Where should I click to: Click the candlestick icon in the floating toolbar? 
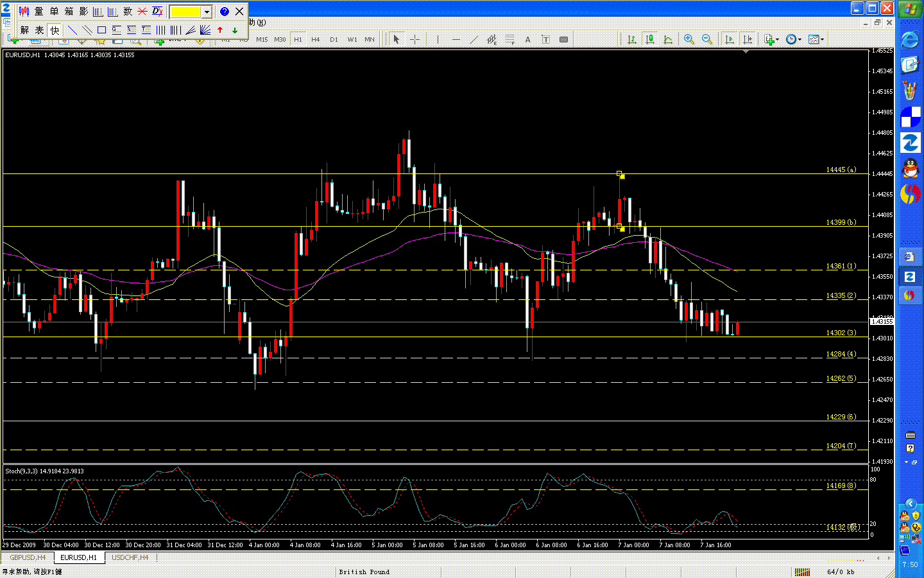tap(24, 12)
